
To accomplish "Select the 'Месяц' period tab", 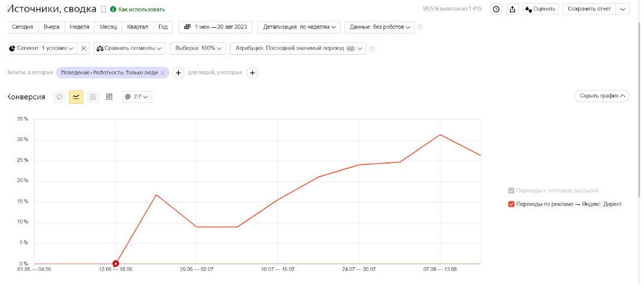I will tap(108, 27).
